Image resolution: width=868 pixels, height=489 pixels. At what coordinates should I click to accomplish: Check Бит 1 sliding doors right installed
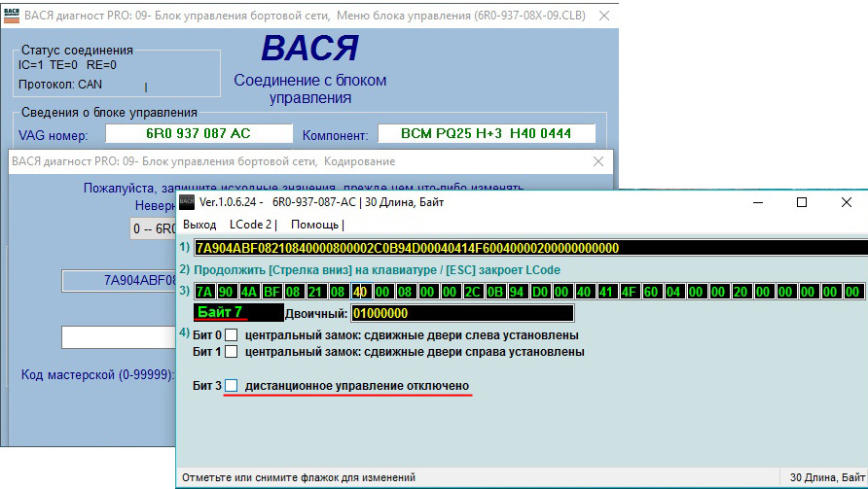[x=232, y=352]
